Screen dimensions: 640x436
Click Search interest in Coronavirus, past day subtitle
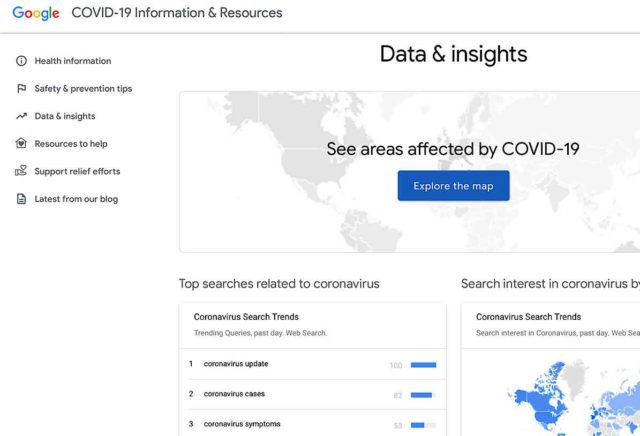click(558, 333)
